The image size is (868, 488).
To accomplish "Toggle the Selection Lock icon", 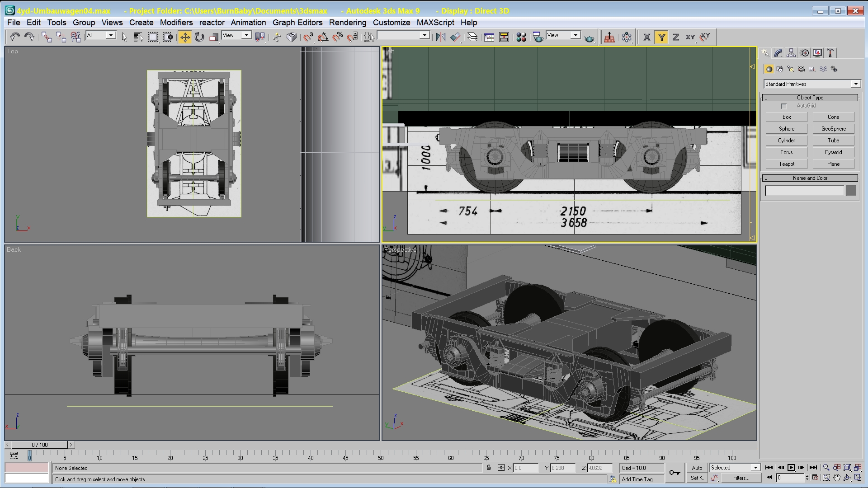I will click(x=489, y=468).
